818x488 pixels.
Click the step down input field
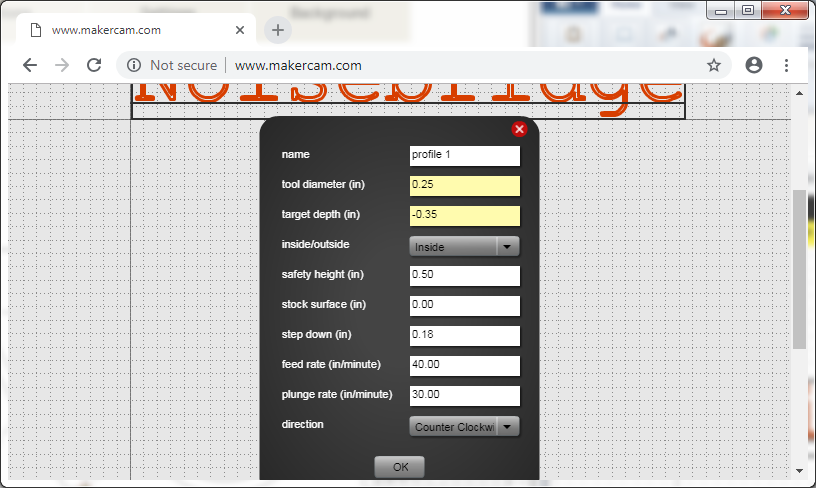pyautogui.click(x=465, y=335)
